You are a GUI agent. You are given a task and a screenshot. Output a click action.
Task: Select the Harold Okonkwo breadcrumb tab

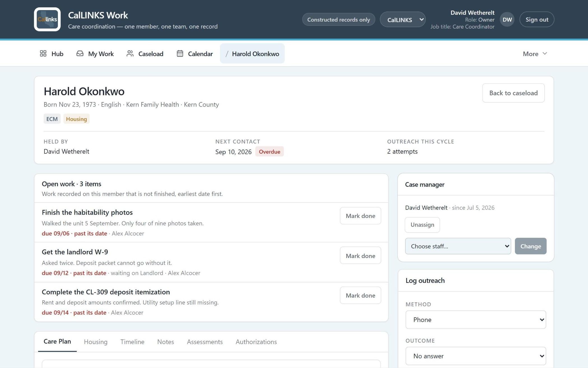coord(252,53)
